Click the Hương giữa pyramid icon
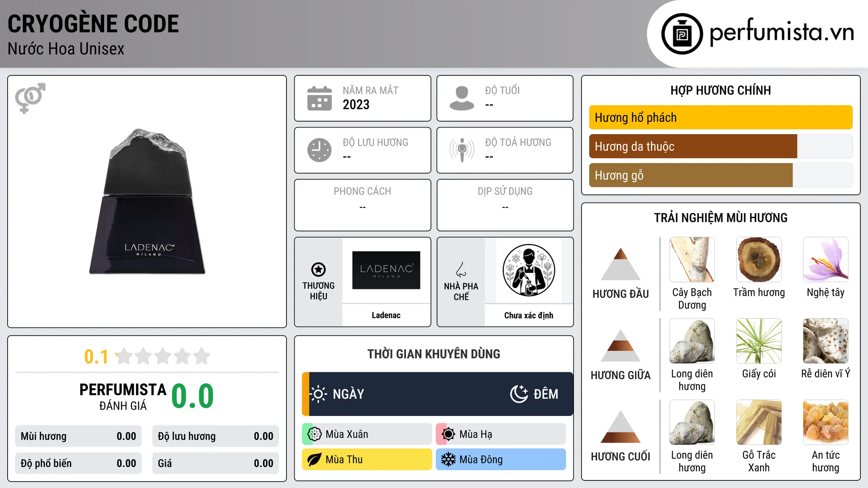Viewport: 868px width, 488px height. (x=620, y=345)
